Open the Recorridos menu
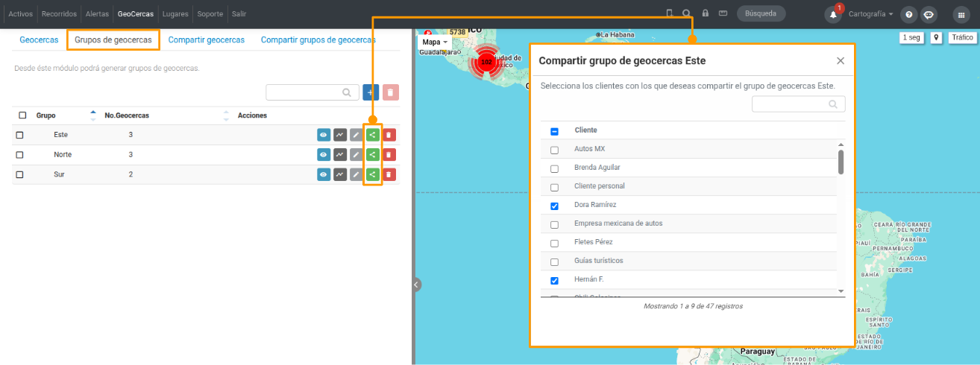This screenshot has height=365, width=980. pyautogui.click(x=59, y=14)
